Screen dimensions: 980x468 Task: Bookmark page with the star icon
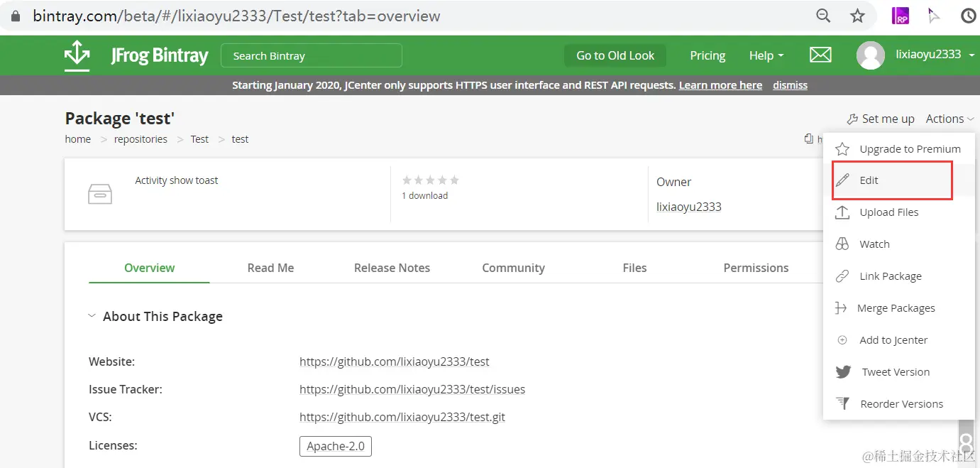[x=857, y=16]
